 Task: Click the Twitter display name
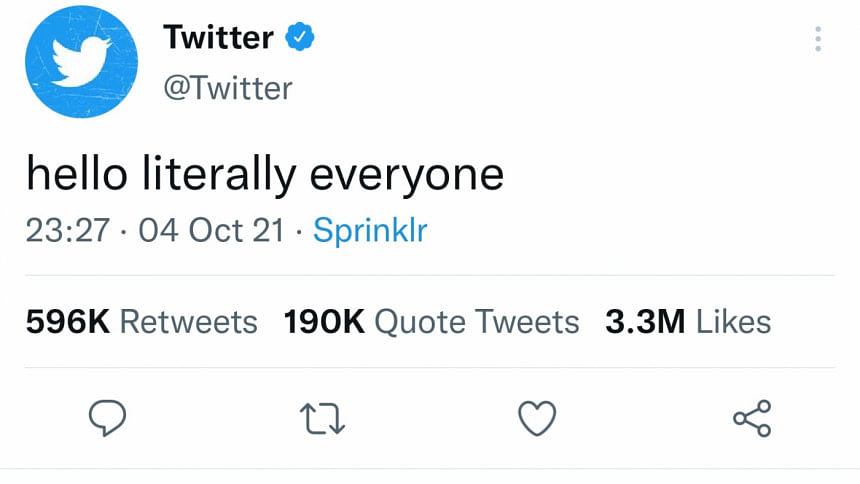click(218, 37)
